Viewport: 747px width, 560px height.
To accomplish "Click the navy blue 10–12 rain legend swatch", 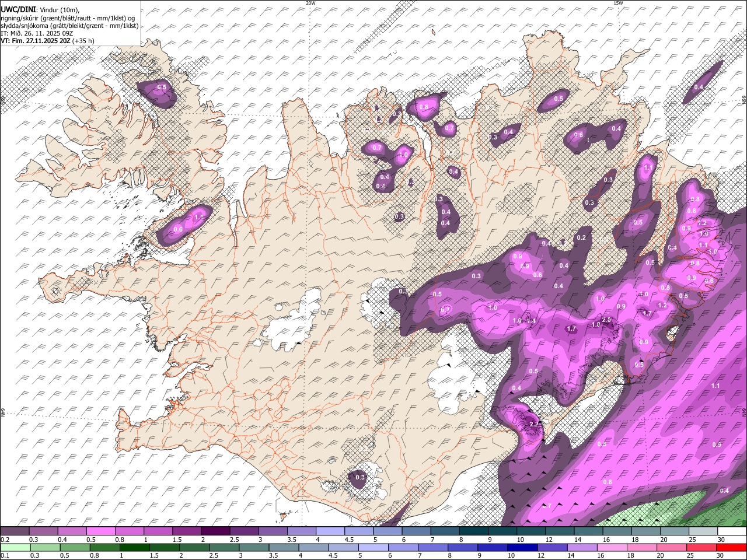I will point(523,547).
